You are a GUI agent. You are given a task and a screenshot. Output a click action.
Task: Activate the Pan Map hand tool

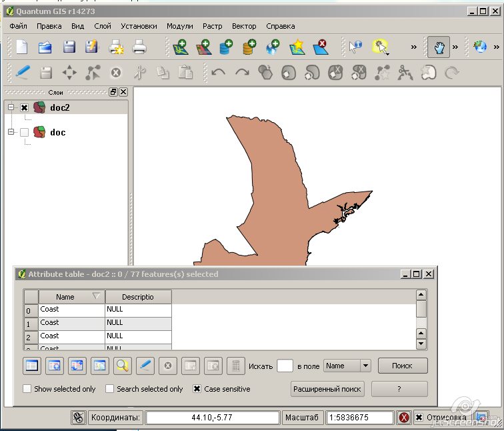[x=439, y=47]
